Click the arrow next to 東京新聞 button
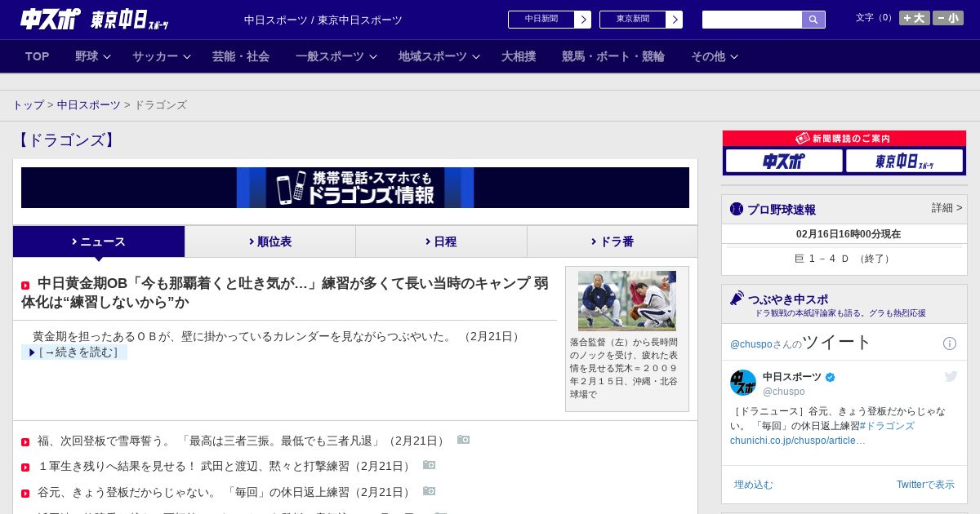 tap(674, 20)
